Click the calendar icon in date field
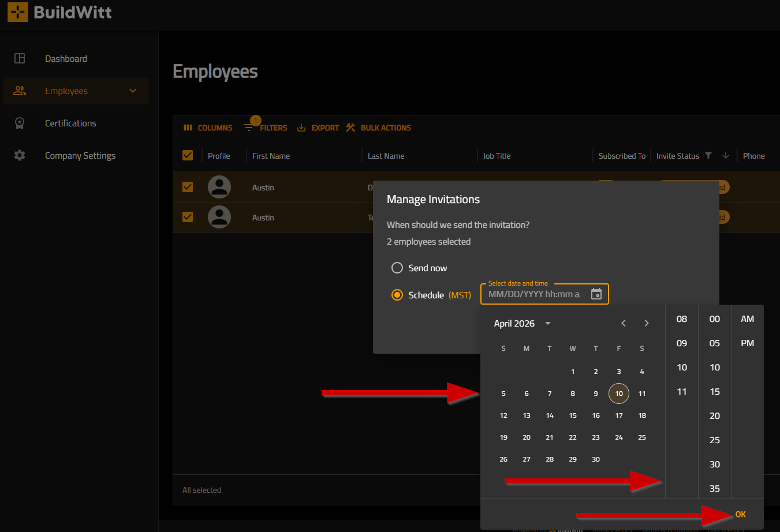Viewport: 780px width, 532px height. [596, 294]
